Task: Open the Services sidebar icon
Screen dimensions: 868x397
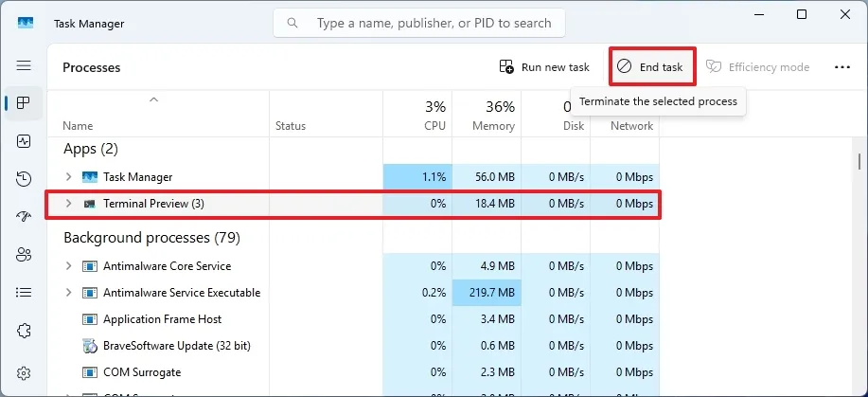Action: [24, 331]
